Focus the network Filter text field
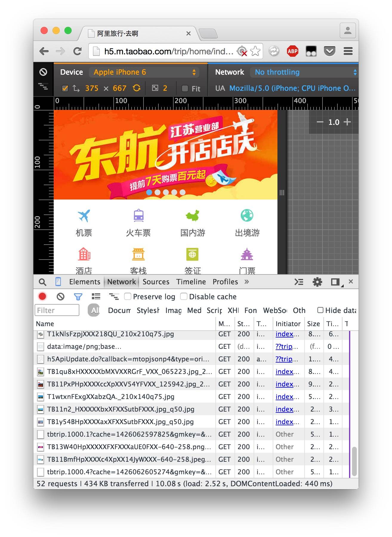The width and height of the screenshot is (392, 537). click(x=57, y=310)
